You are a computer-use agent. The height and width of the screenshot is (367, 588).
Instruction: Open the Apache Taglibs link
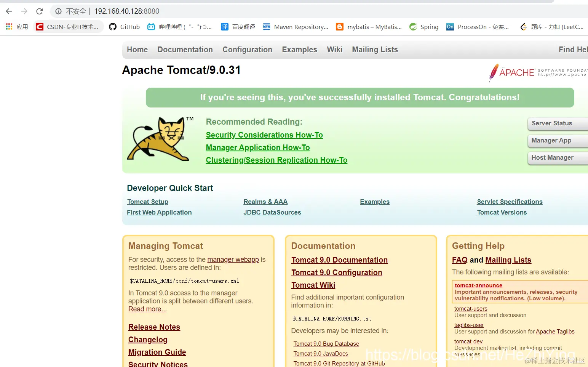555,332
